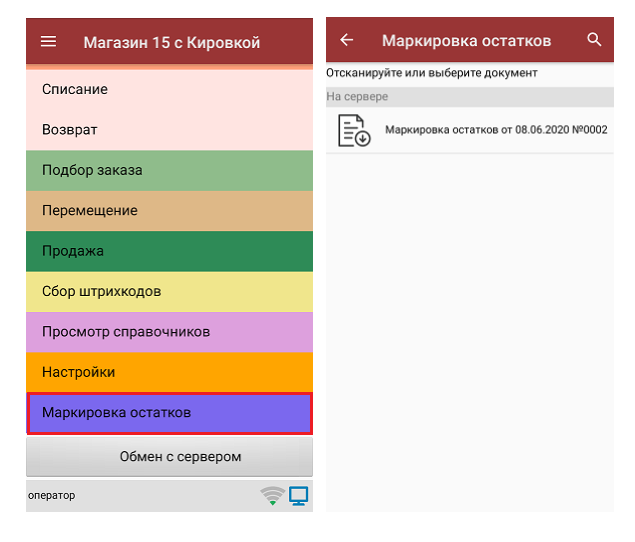Choose the Перемещение menu item
The height and width of the screenshot is (542, 635).
[x=169, y=211]
